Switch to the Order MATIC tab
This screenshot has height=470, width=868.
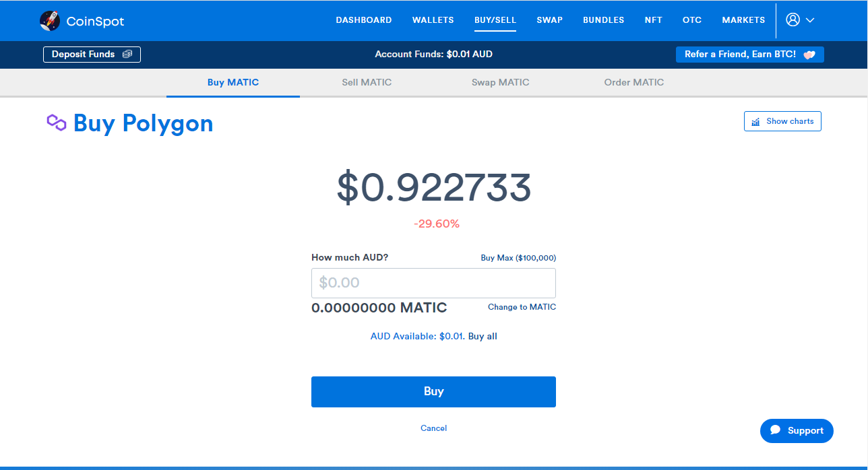click(x=634, y=83)
